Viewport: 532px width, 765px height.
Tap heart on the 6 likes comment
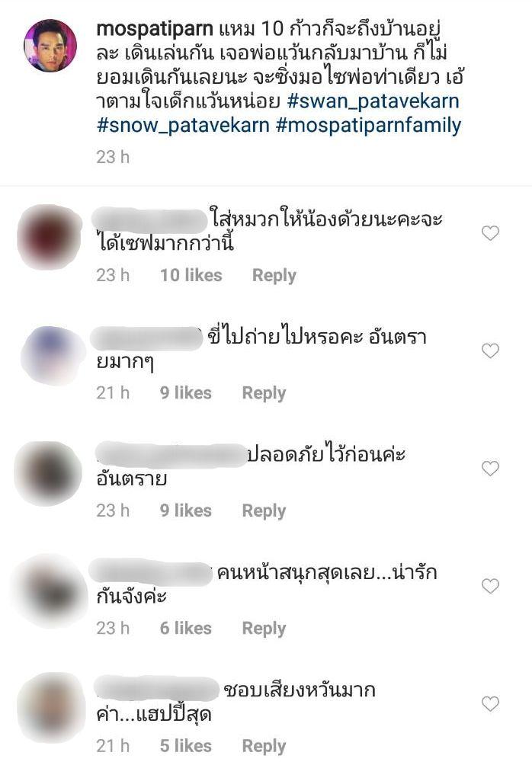click(x=490, y=586)
